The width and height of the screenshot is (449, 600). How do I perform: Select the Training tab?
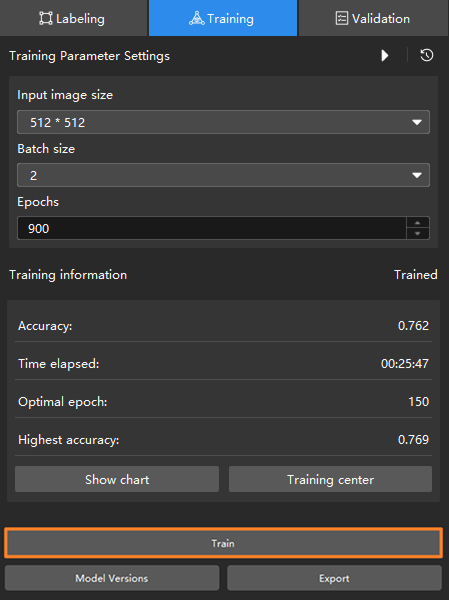coord(223,18)
